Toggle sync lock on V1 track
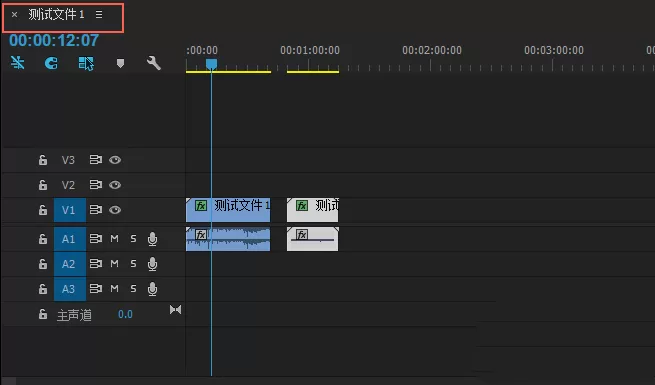 coord(96,210)
